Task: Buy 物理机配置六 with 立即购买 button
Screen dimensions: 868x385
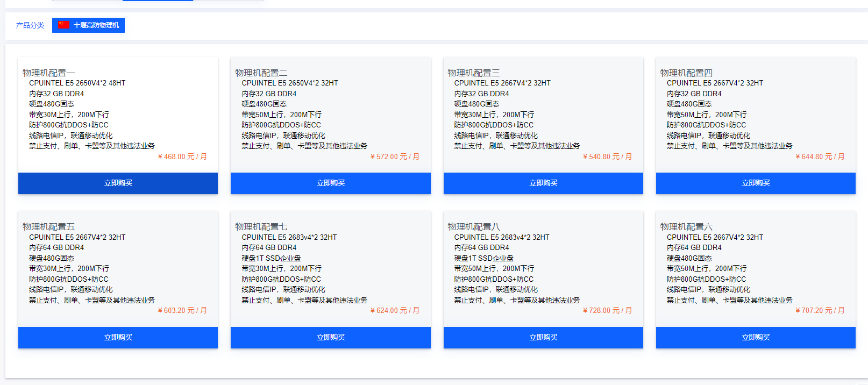Action: point(756,338)
